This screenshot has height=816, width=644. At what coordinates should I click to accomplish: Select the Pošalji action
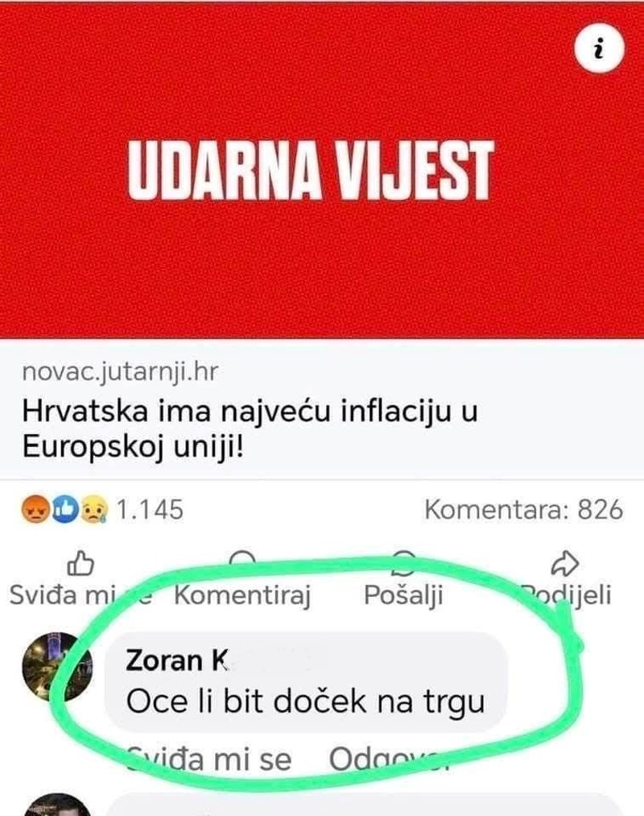403,595
